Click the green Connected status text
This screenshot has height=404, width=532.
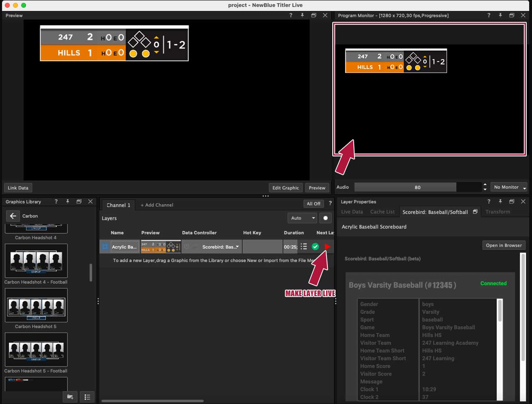pos(493,284)
